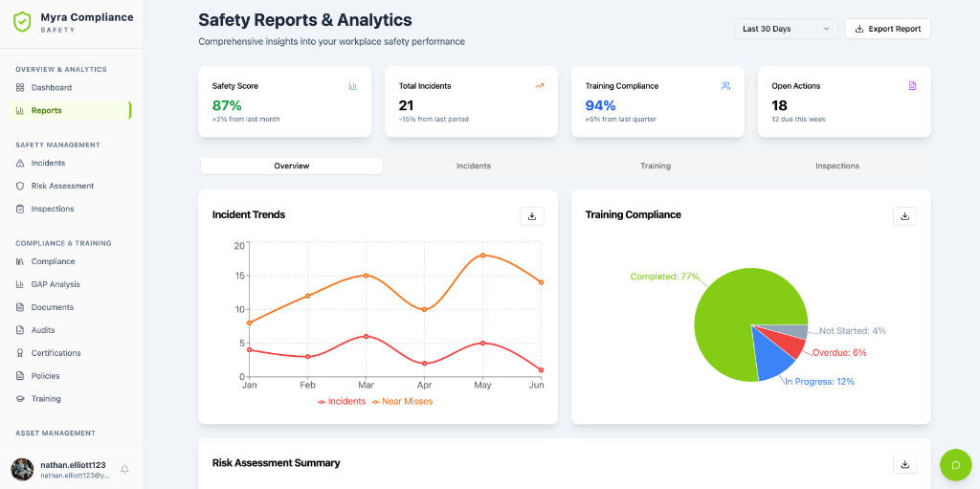The height and width of the screenshot is (489, 980).
Task: Click the Risk Assessment shield icon
Action: point(20,186)
